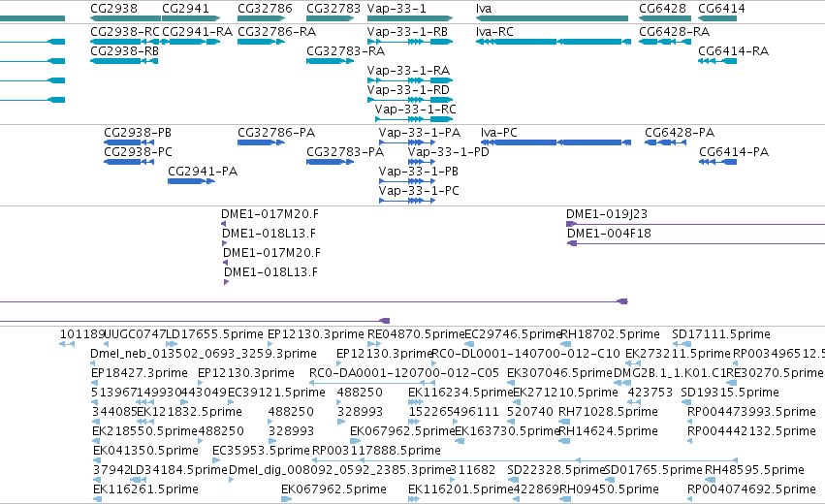This screenshot has width=825, height=504.
Task: Select RC0-DA0001-120700-012-C05 entry
Action: 404,373
